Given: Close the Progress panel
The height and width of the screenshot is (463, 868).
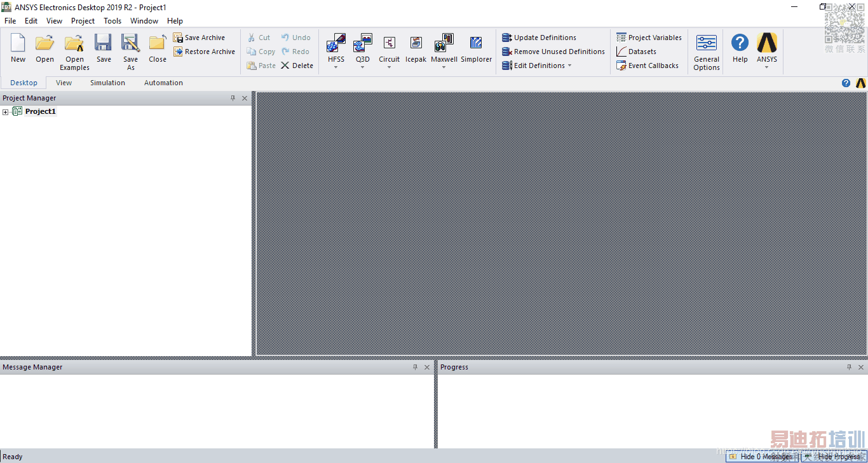Looking at the screenshot, I should tap(861, 367).
